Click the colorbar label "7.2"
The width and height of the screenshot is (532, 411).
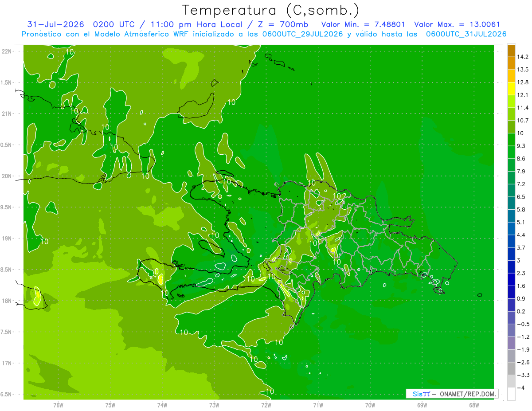tap(521, 184)
